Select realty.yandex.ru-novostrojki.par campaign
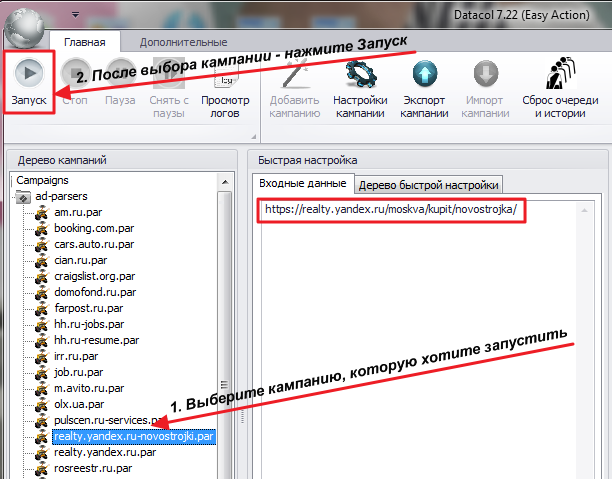Image resolution: width=612 pixels, height=479 pixels. (134, 436)
